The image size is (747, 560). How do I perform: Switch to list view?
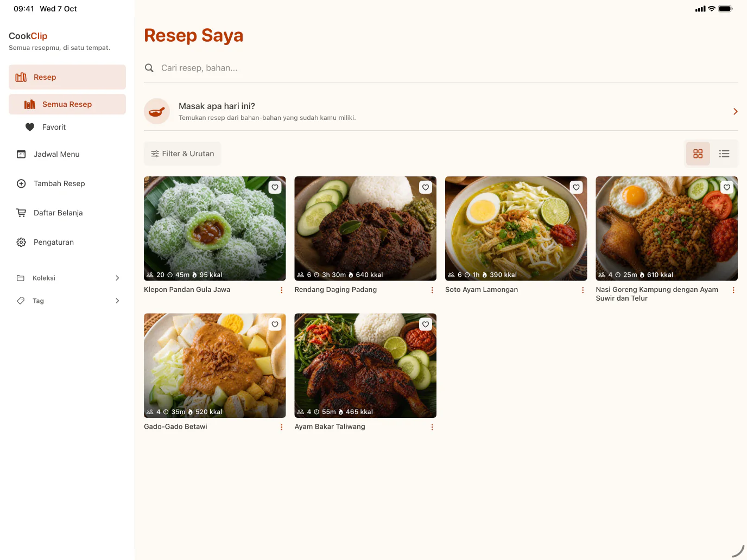[724, 154]
